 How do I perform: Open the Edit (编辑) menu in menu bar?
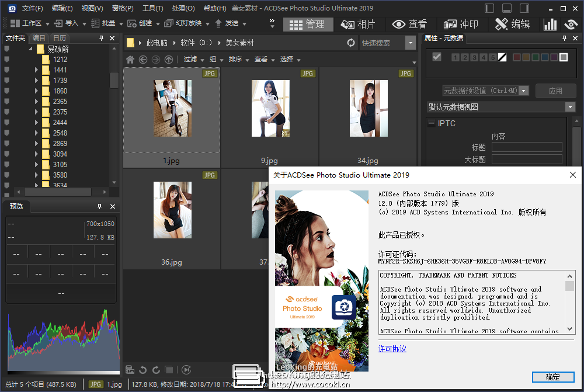click(62, 8)
